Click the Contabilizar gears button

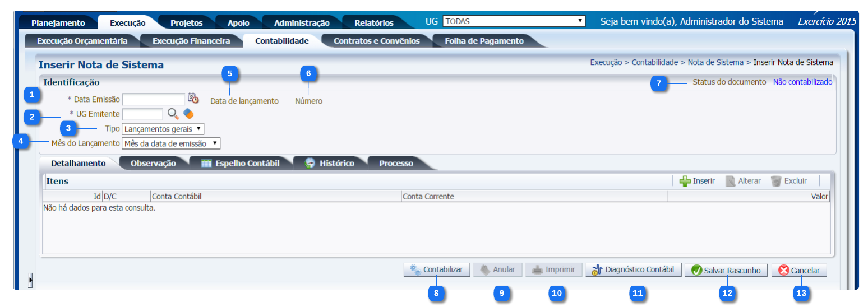437,270
